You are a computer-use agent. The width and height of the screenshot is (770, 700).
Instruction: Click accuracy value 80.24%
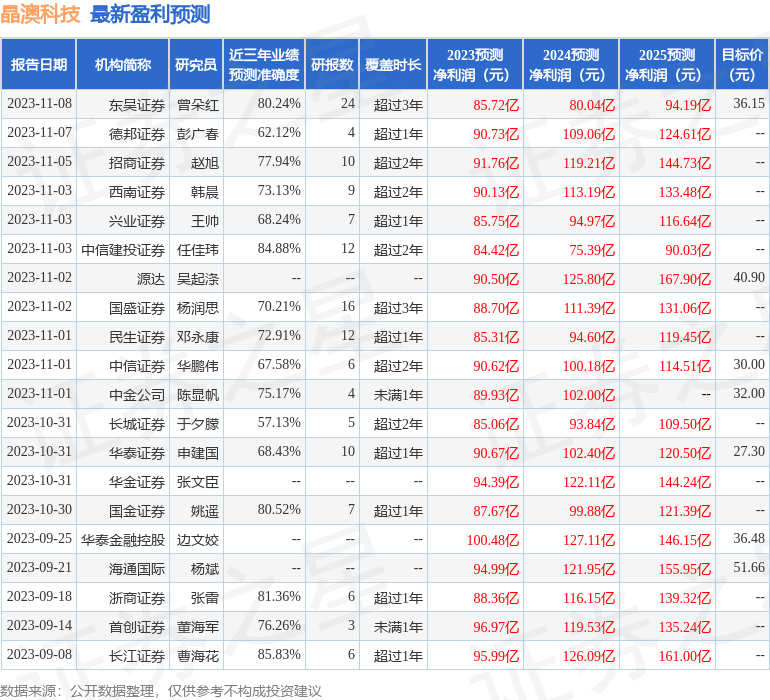279,103
